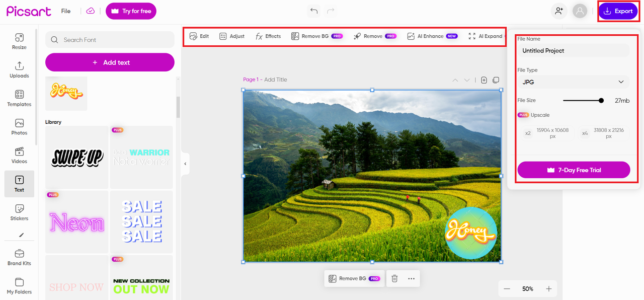Start the 7-Day Free Trial
Image resolution: width=644 pixels, height=300 pixels.
pyautogui.click(x=574, y=170)
